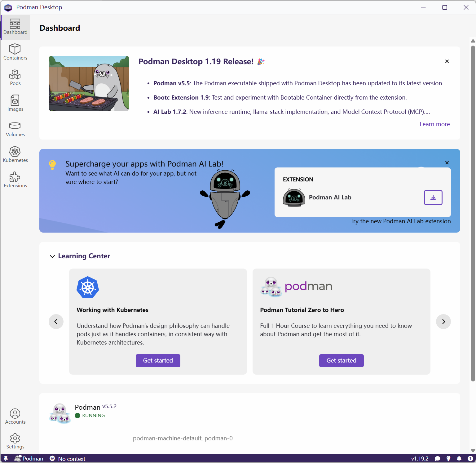Open the Containers section

click(x=15, y=52)
